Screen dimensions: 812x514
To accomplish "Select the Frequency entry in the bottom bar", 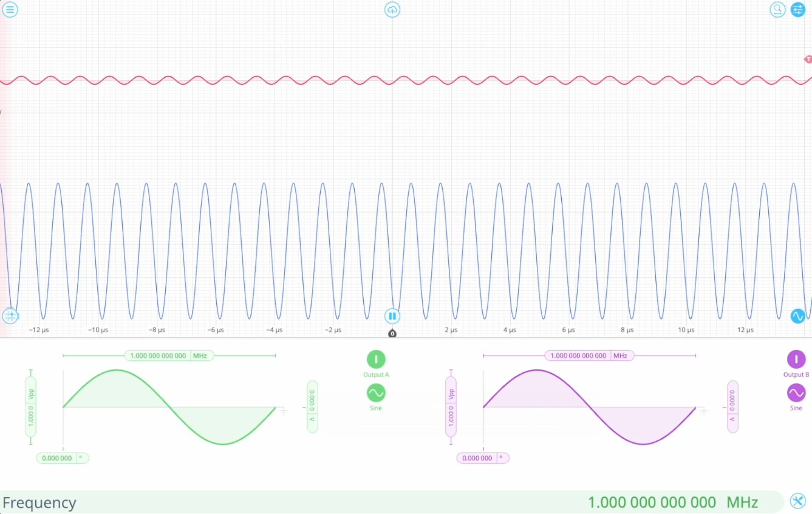I will 39,502.
